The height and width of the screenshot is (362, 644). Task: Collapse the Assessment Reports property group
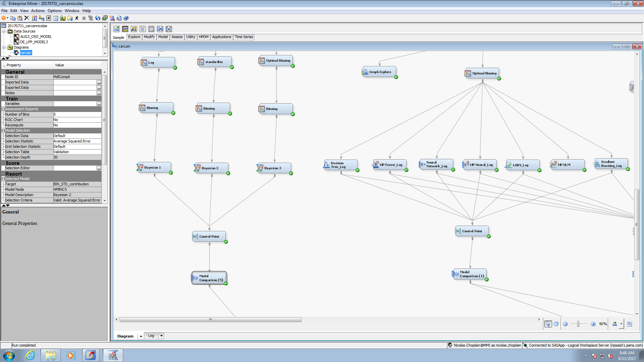(x=3, y=109)
